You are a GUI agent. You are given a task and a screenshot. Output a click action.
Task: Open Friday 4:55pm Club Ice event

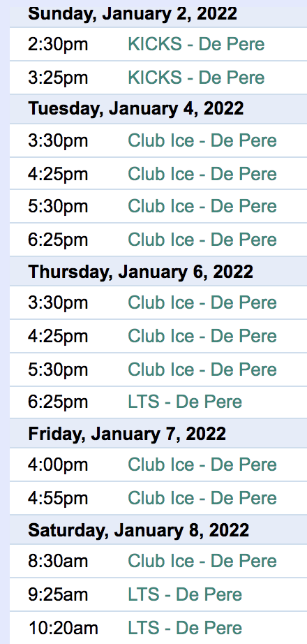202,498
